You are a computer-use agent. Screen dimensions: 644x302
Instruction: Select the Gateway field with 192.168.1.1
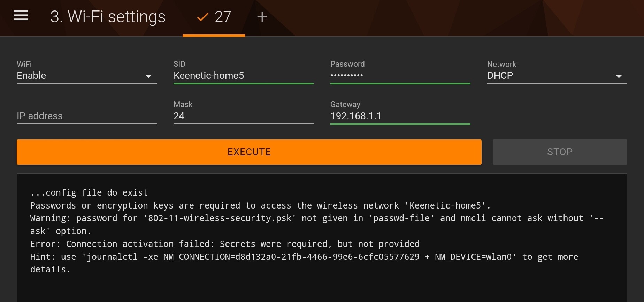pos(400,116)
